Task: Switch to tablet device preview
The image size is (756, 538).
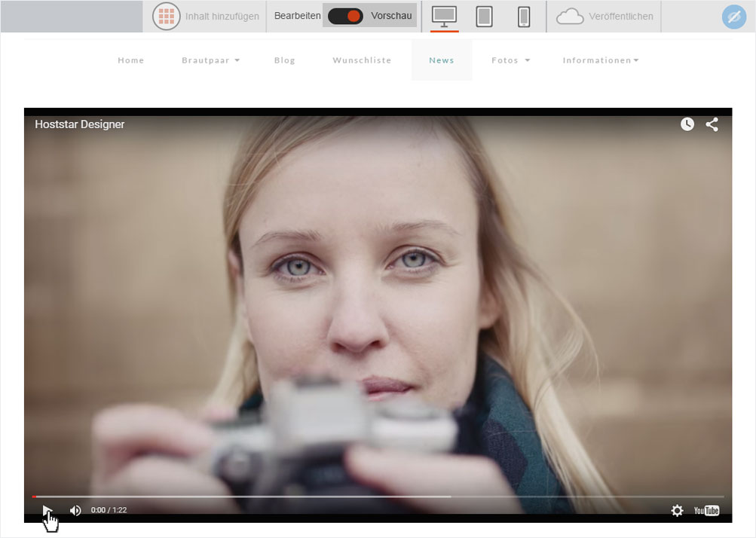Action: [484, 17]
